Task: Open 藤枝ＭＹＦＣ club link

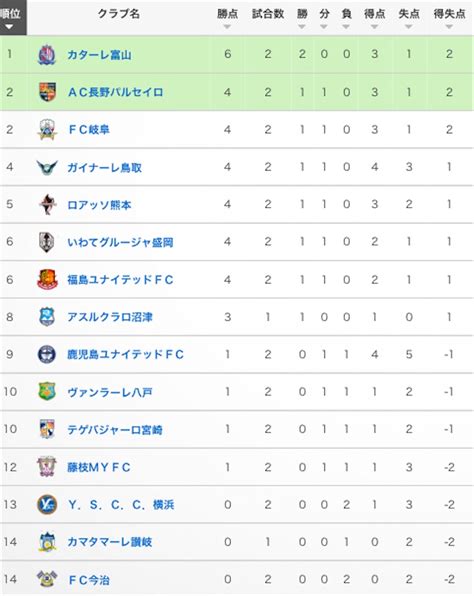Action: (x=99, y=467)
